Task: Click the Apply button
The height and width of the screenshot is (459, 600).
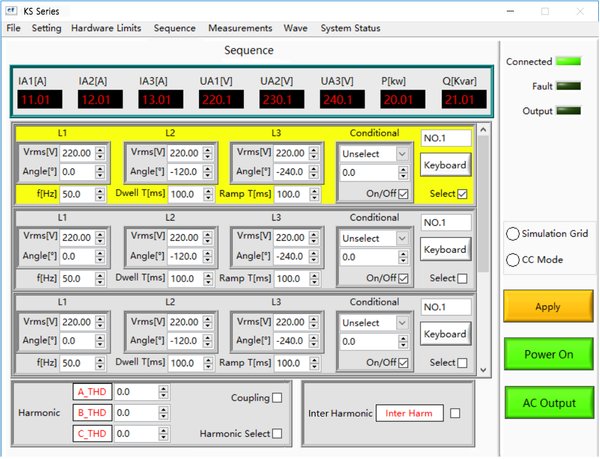Action: pos(548,306)
